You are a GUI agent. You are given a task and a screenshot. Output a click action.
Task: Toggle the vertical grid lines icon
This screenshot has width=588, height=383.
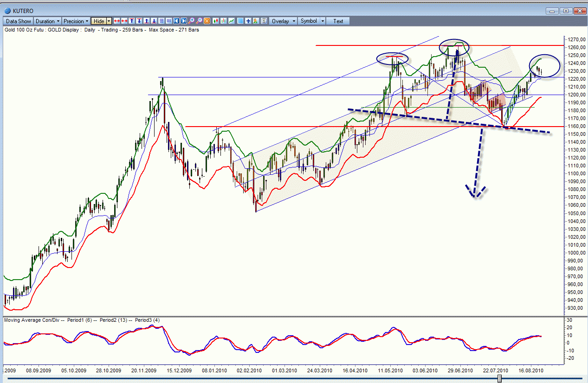click(169, 21)
